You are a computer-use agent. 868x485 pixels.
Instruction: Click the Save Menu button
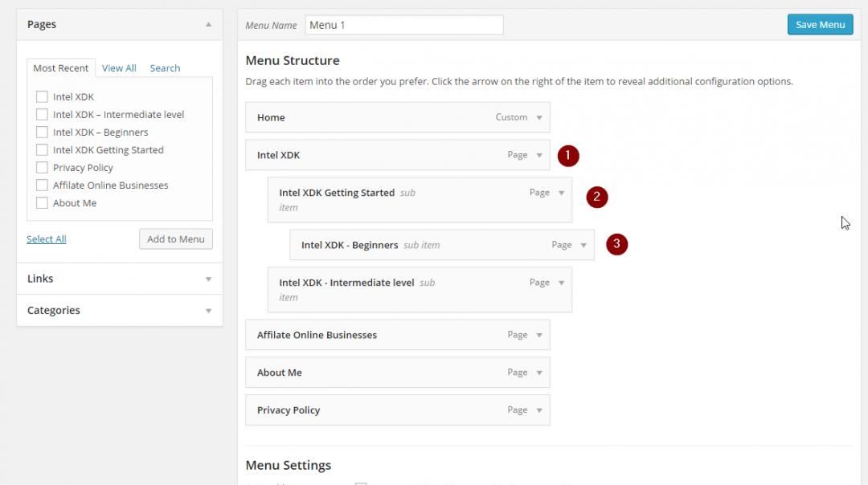pyautogui.click(x=821, y=24)
